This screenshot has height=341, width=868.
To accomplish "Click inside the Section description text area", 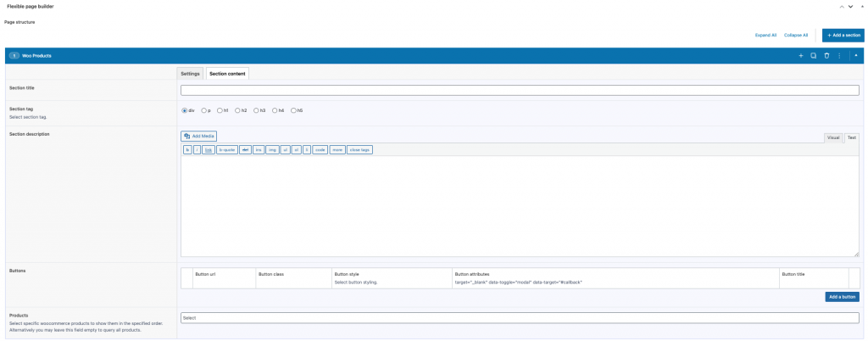I will pos(520,206).
